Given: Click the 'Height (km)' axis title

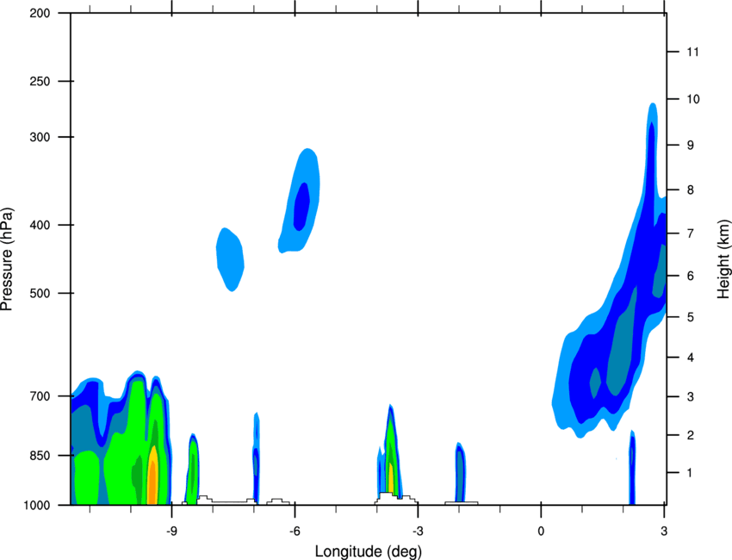Looking at the screenshot, I should tap(723, 259).
